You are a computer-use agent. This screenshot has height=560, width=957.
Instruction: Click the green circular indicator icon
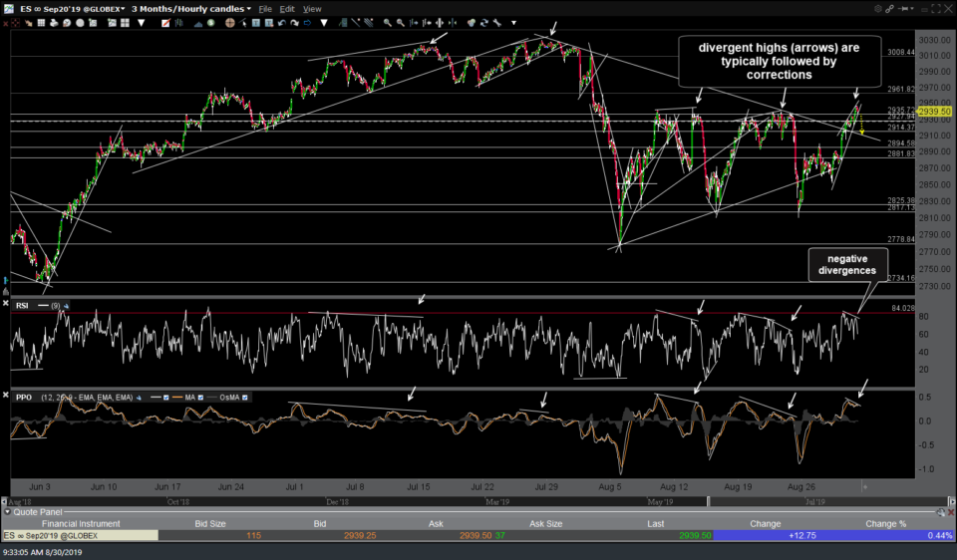[210, 23]
